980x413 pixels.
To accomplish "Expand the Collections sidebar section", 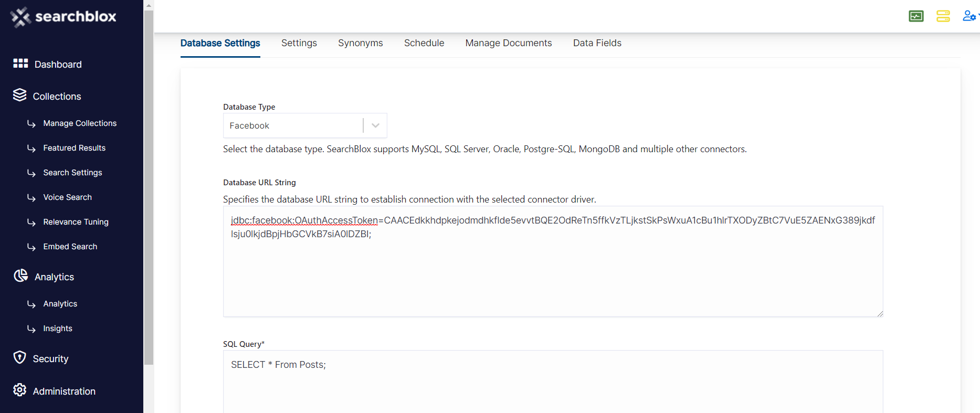I will coord(57,97).
